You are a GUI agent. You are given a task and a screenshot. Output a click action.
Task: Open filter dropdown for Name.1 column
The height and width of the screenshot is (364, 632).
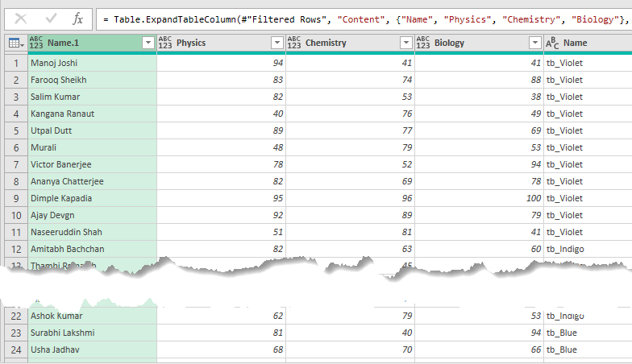148,43
